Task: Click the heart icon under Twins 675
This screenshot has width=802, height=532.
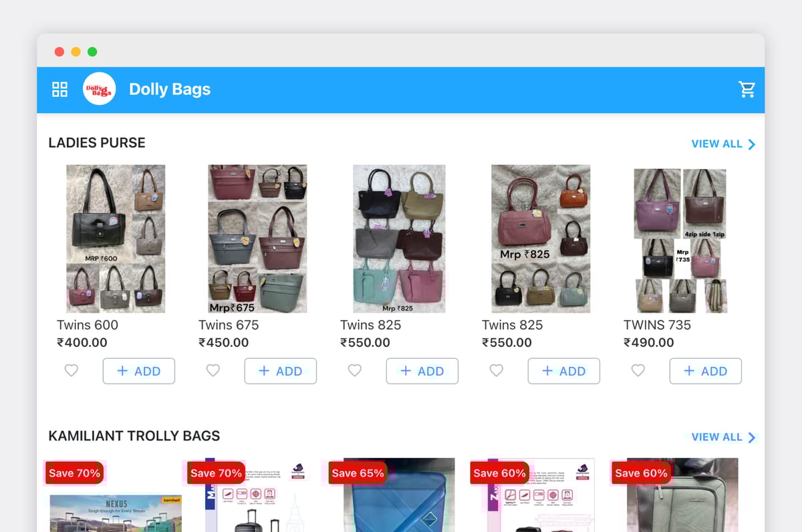Action: click(213, 371)
